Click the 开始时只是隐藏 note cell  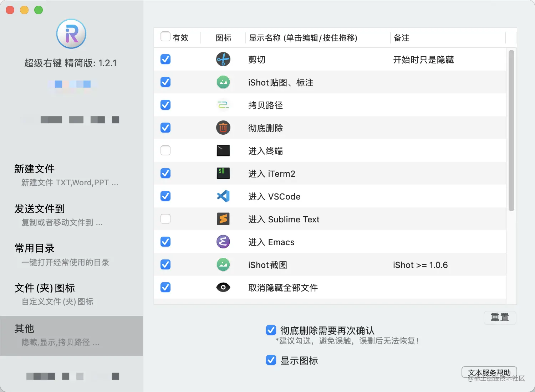pyautogui.click(x=423, y=60)
